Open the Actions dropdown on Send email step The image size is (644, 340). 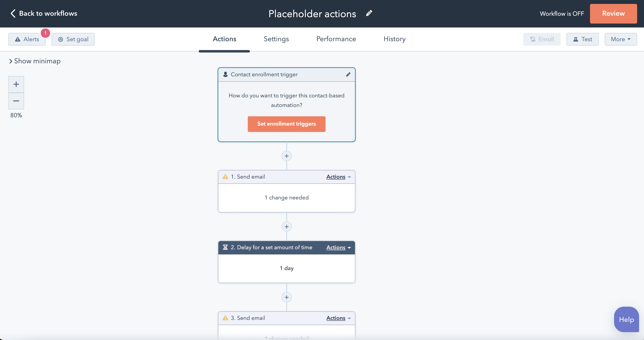339,177
